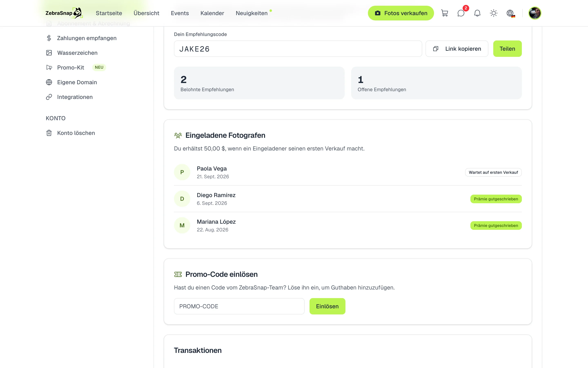
Task: Click the NEU badge next to Promo-Kit
Action: pyautogui.click(x=99, y=67)
